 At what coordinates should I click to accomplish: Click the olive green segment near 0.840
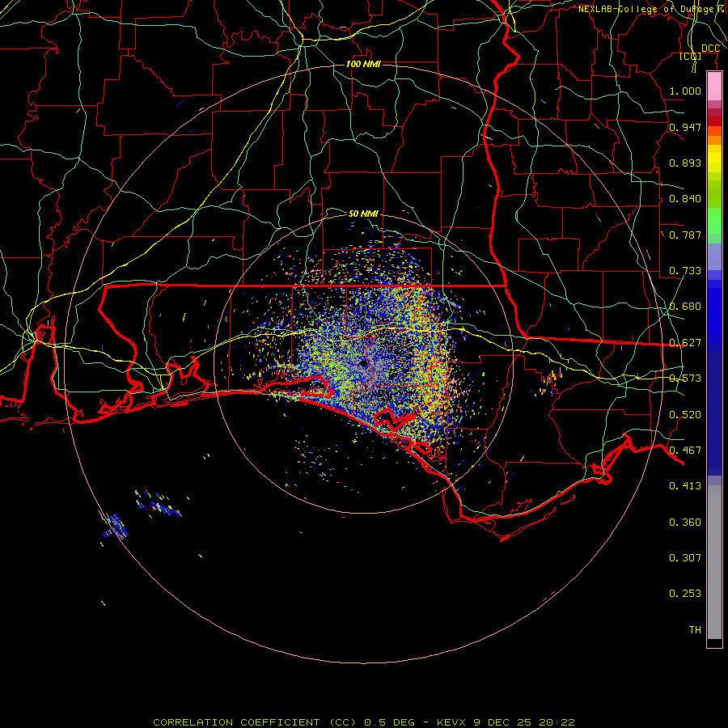click(714, 193)
